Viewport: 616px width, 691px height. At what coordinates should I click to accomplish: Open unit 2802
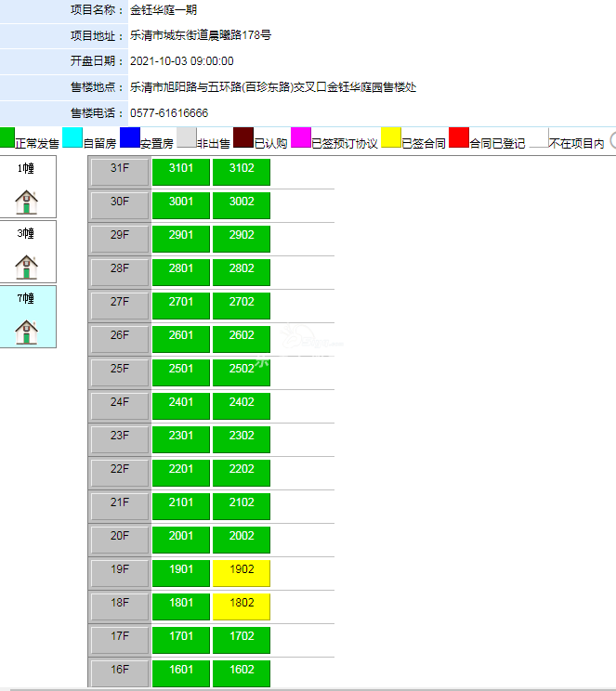pyautogui.click(x=242, y=272)
